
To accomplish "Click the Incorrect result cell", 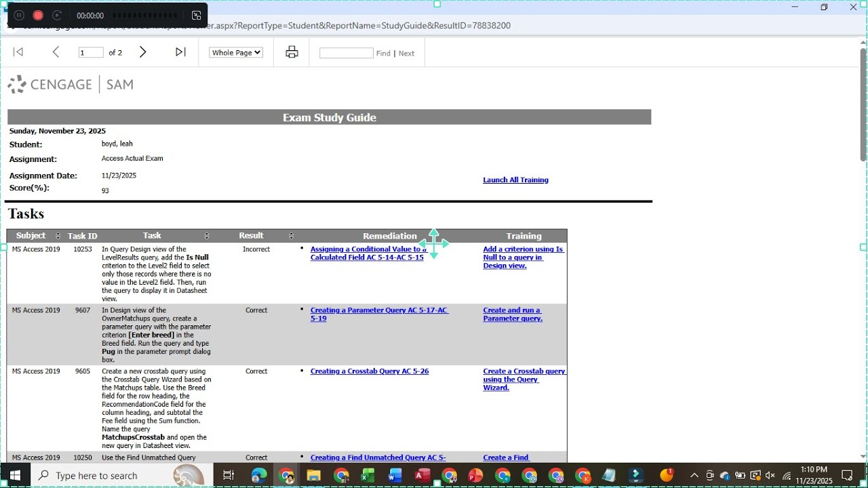I will click(x=256, y=249).
